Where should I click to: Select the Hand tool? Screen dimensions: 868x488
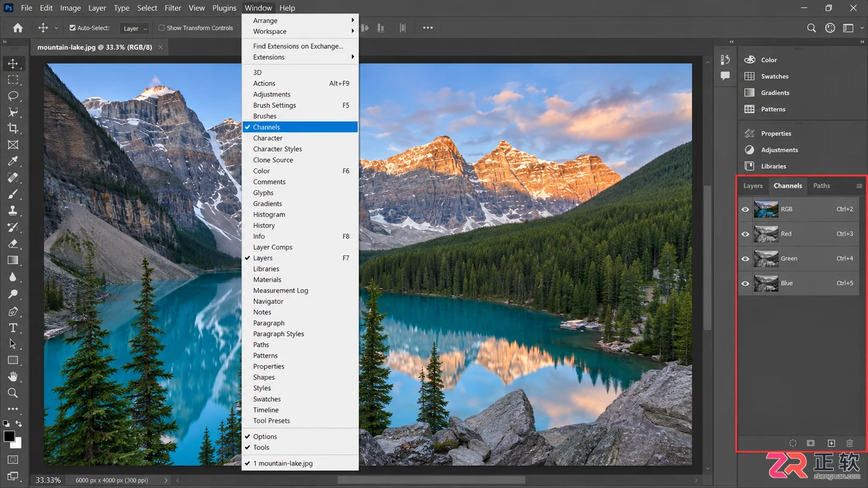pyautogui.click(x=13, y=377)
